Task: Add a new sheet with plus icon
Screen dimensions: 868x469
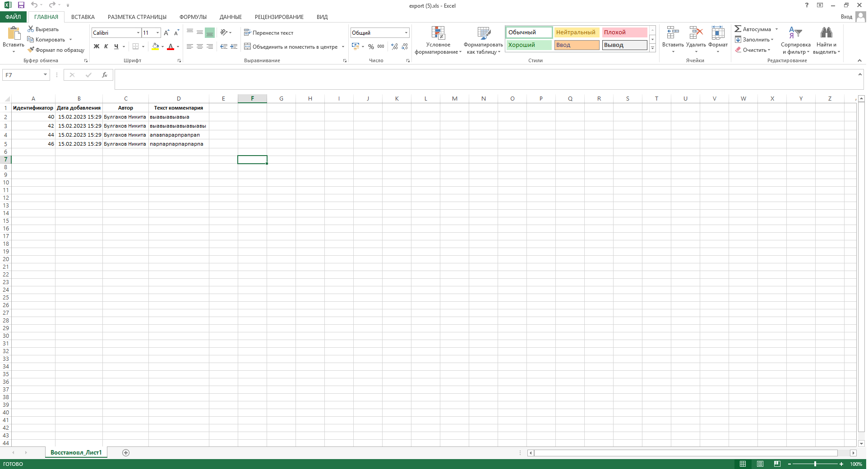Action: point(126,453)
